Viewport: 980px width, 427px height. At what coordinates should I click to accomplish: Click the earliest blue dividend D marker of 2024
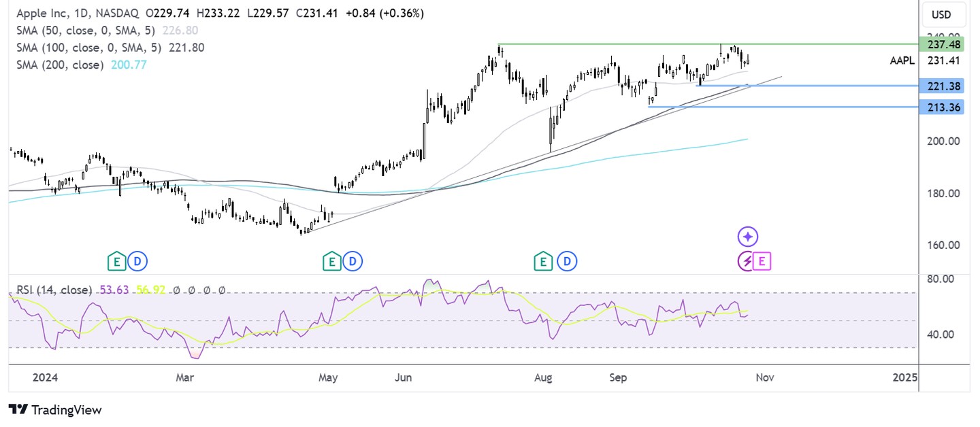click(x=138, y=260)
